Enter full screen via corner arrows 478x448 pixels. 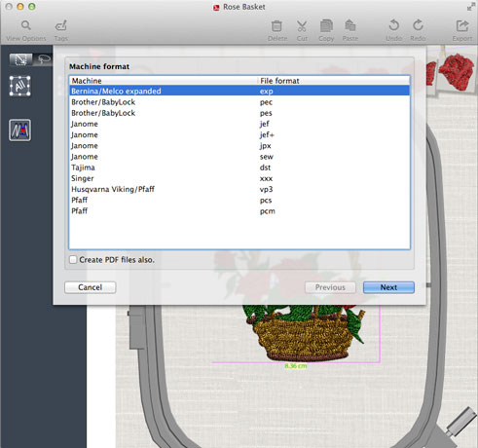pos(471,7)
